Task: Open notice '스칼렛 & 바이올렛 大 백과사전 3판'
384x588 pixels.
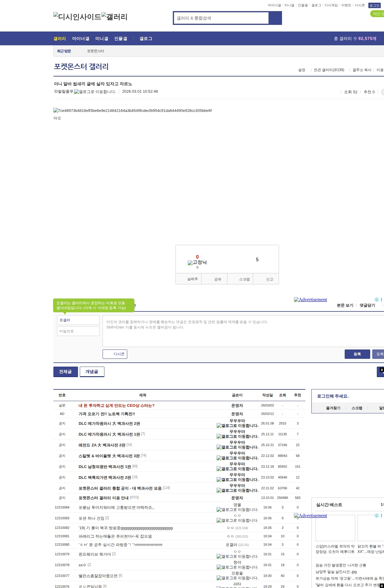Action: pos(109,456)
